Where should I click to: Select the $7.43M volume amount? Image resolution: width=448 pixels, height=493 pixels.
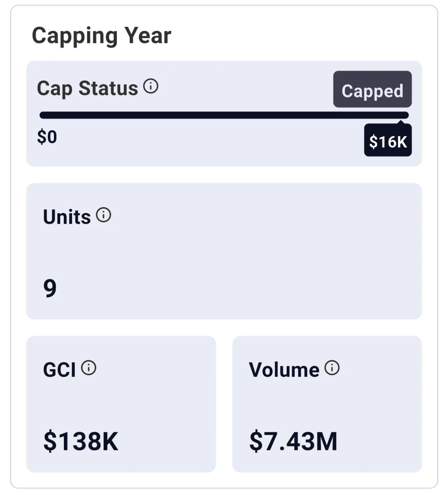pyautogui.click(x=293, y=441)
